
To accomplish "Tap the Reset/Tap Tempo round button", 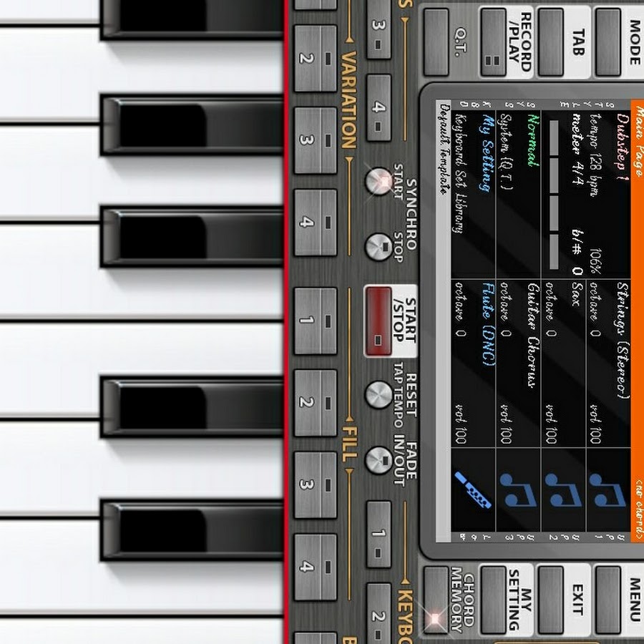I will [x=379, y=395].
